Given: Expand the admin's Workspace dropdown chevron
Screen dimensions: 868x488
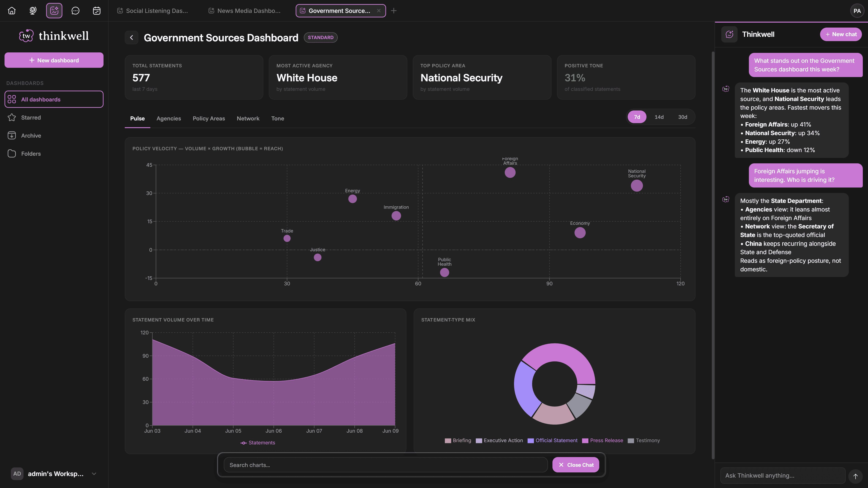Looking at the screenshot, I should point(94,474).
